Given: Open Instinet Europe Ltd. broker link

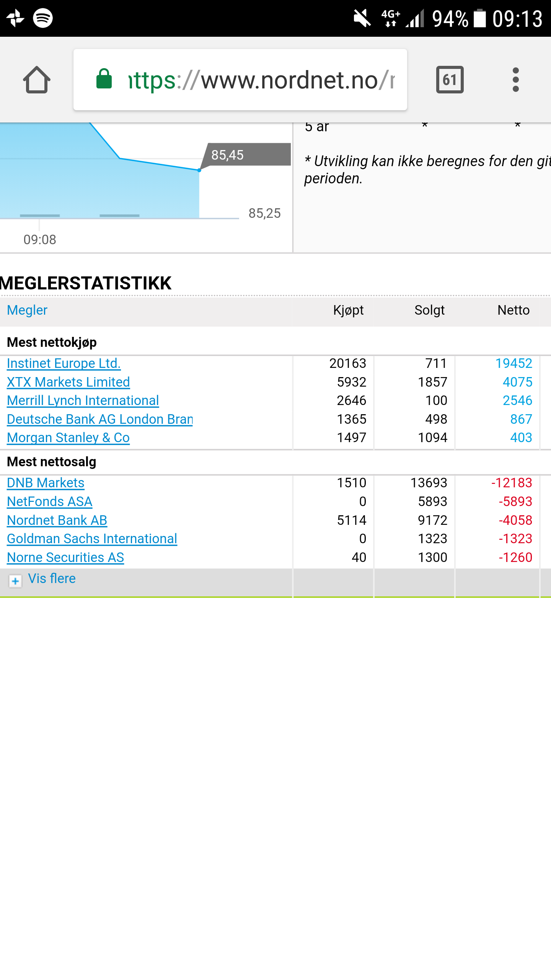Looking at the screenshot, I should click(x=64, y=363).
